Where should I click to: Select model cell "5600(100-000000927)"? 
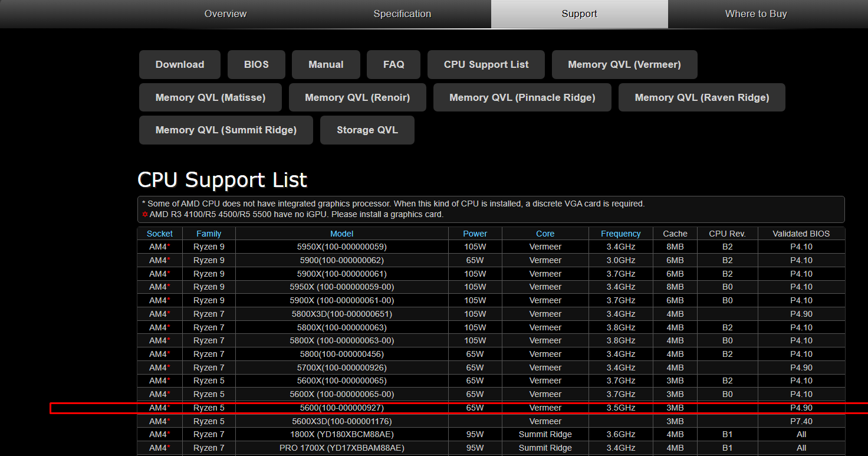342,408
